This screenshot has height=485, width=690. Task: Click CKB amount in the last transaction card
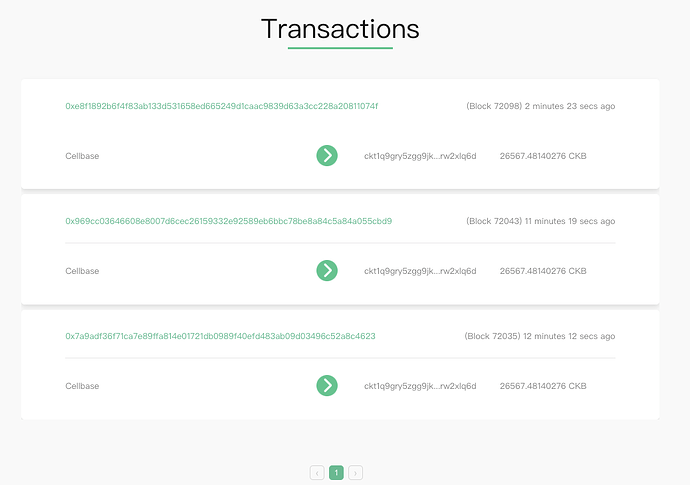click(x=543, y=386)
